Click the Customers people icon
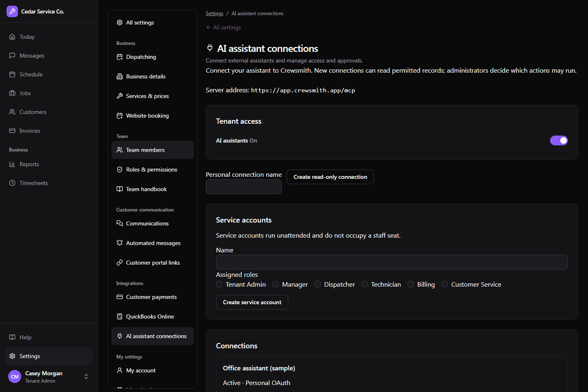The image size is (588, 392). pyautogui.click(x=12, y=112)
